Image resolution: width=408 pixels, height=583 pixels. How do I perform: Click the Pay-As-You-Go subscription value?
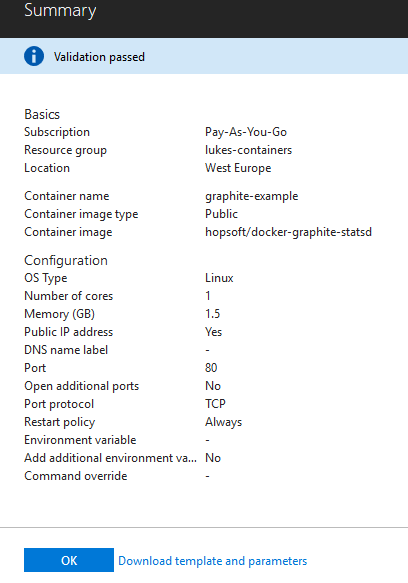(246, 132)
